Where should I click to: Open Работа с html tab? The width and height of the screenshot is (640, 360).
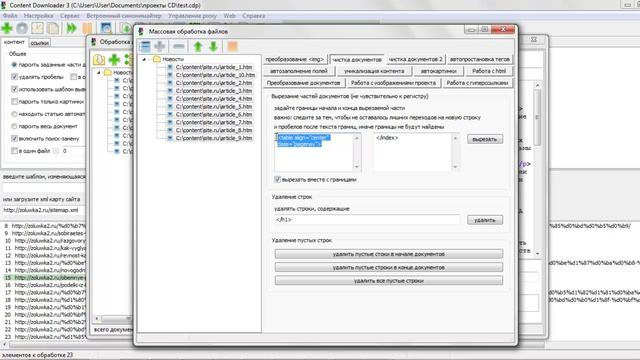[x=489, y=71]
